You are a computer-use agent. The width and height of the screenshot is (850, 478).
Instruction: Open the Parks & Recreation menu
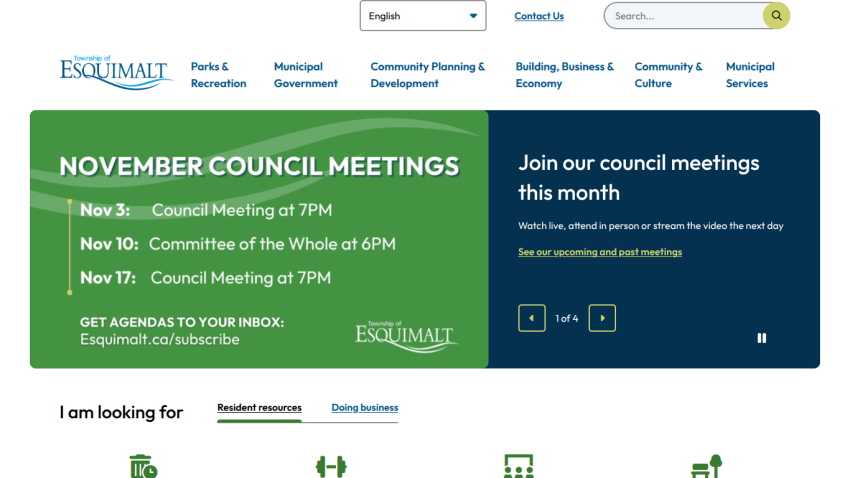[x=218, y=75]
